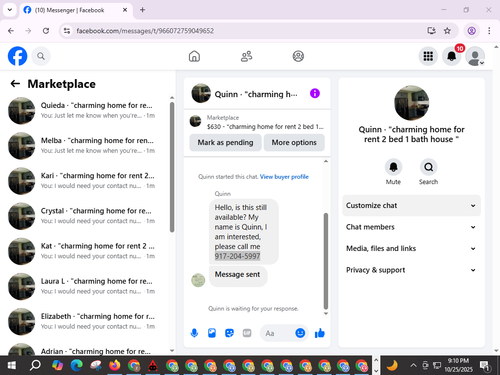The image size is (500, 375).
Task: Open Chrome three-dot menu
Action: 489,31
